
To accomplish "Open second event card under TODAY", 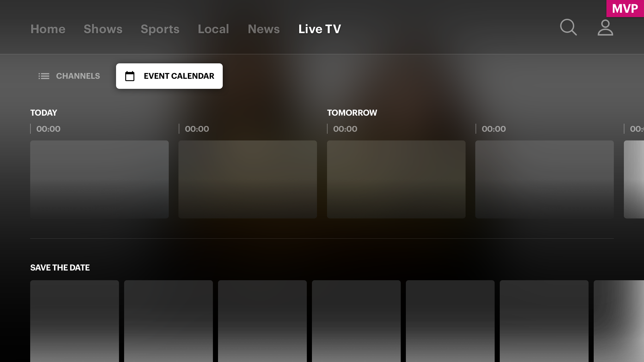I will pos(248,179).
